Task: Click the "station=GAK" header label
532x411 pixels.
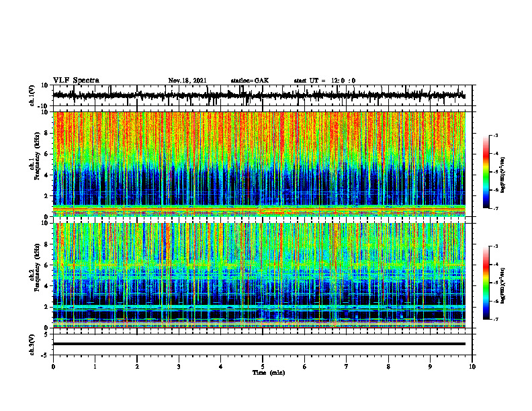Action: [x=250, y=81]
